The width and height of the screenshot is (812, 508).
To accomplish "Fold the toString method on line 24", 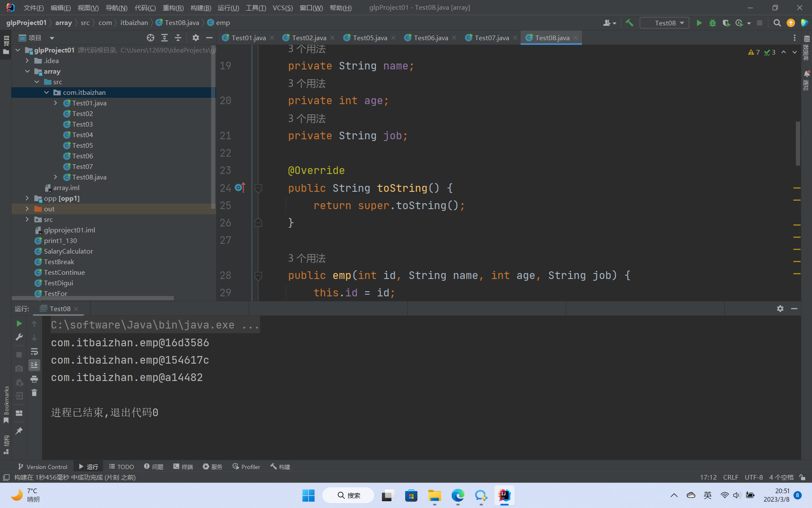I will pos(258,188).
